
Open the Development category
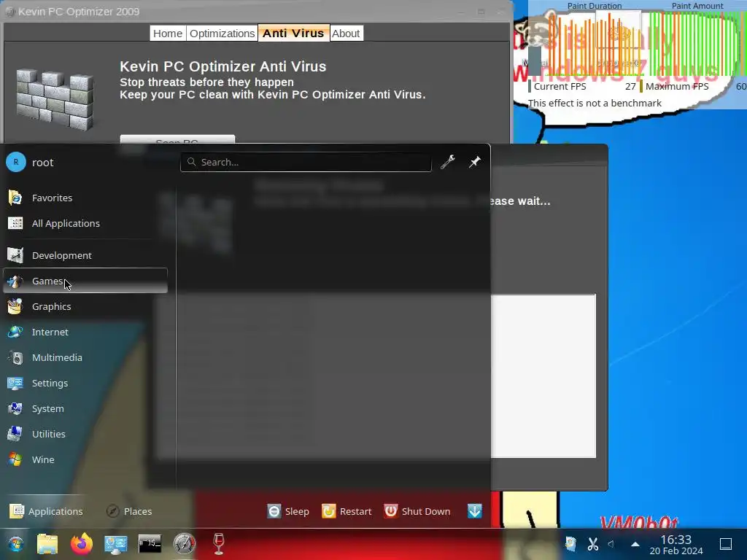(x=85, y=255)
